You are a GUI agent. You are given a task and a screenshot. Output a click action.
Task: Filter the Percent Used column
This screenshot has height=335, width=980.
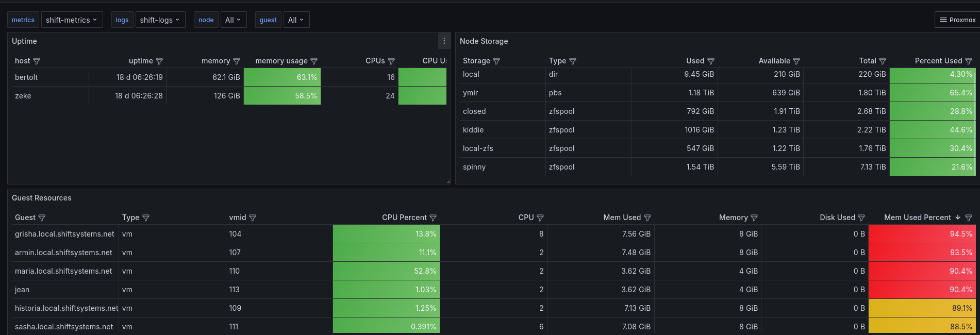pos(969,61)
